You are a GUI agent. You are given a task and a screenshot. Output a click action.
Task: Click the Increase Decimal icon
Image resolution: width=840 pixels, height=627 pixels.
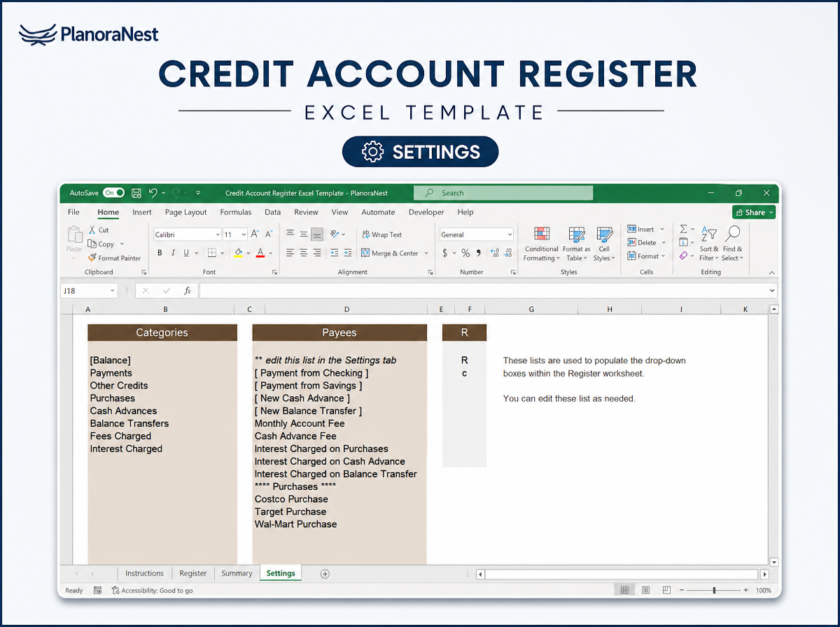point(495,253)
